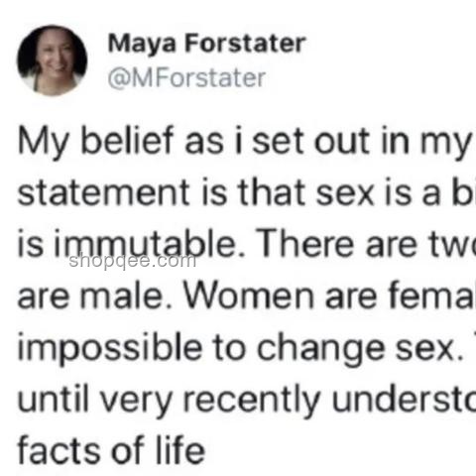Click the display name Maya Forstater
The width and height of the screenshot is (476, 476).
click(206, 45)
